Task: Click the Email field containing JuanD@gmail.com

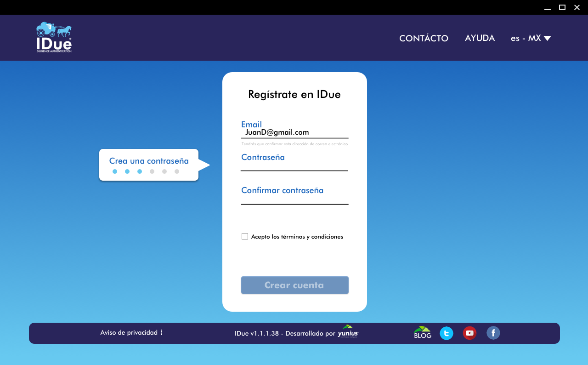Action: coord(294,132)
